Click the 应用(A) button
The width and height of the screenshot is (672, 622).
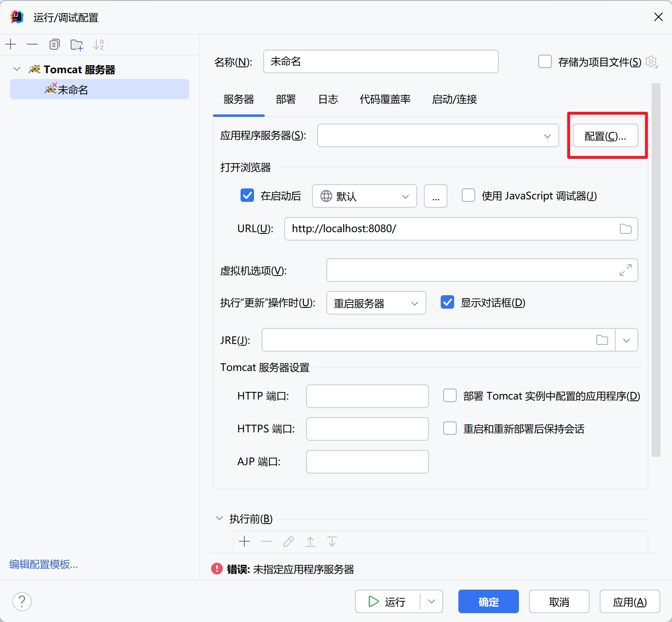tap(630, 601)
